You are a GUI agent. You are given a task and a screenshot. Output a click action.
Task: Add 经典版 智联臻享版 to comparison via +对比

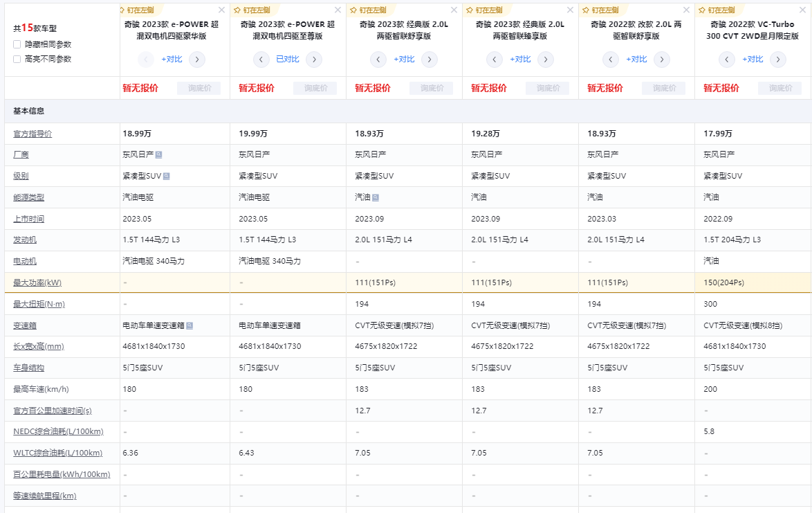pyautogui.click(x=520, y=60)
